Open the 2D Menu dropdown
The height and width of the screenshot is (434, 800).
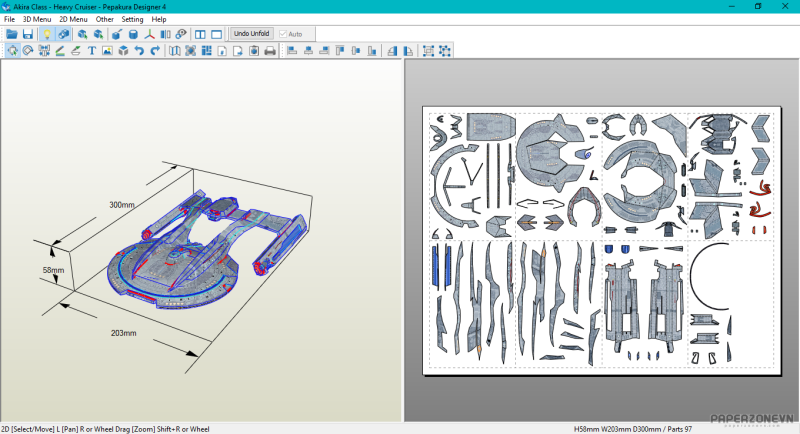click(x=73, y=19)
